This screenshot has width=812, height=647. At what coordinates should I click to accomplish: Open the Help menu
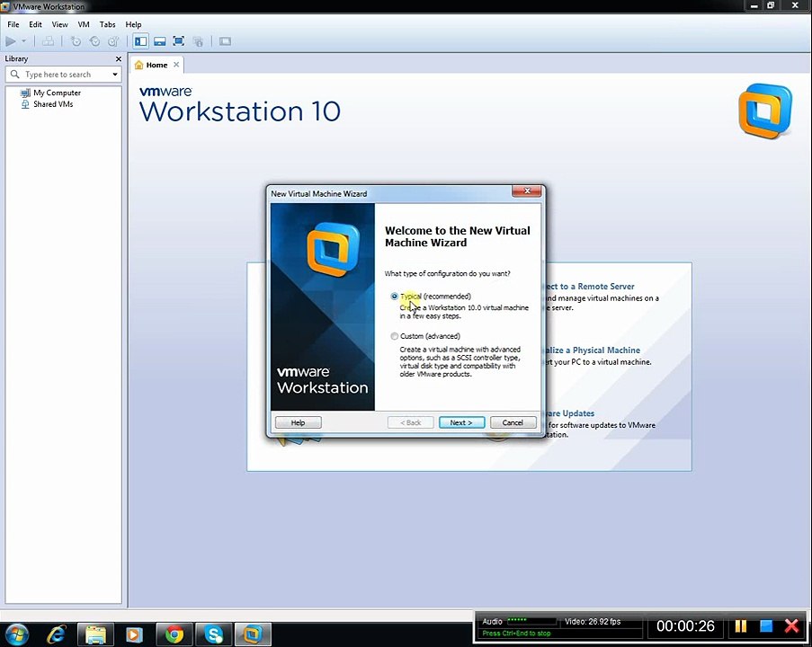pos(133,24)
